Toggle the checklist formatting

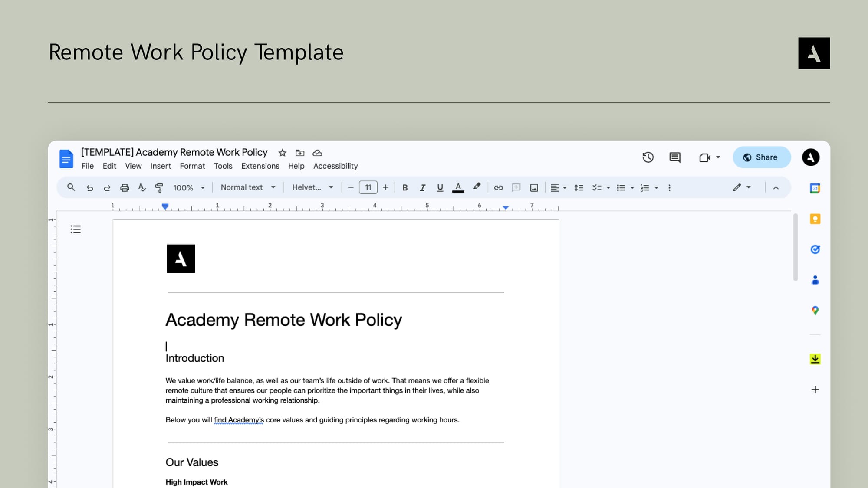point(597,187)
